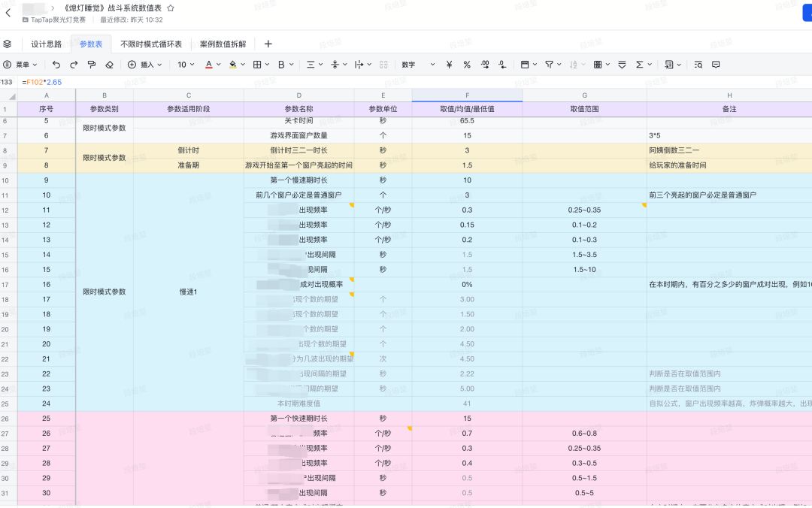Select the 游戏界面窗户数量 cell
The image size is (812, 508).
coord(298,135)
